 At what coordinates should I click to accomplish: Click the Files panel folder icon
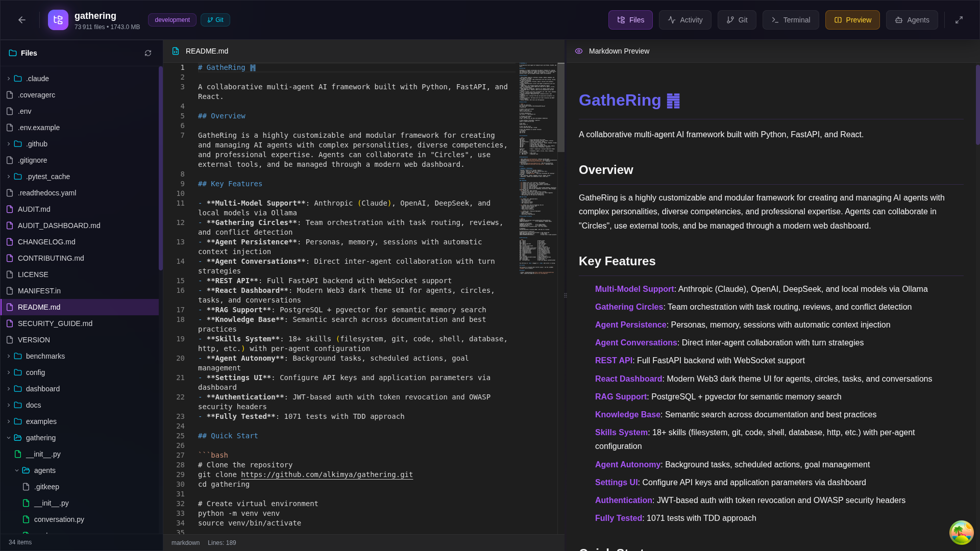[13, 53]
